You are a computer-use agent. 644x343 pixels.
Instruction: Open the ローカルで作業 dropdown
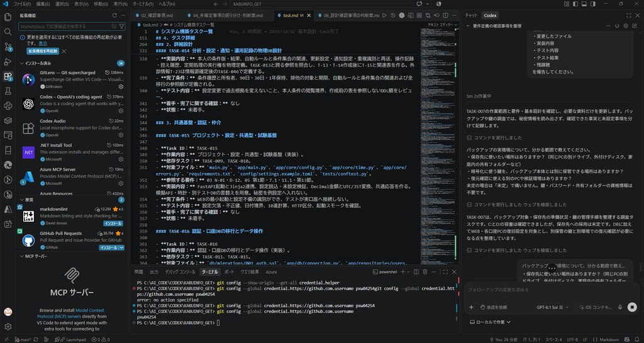(x=490, y=322)
